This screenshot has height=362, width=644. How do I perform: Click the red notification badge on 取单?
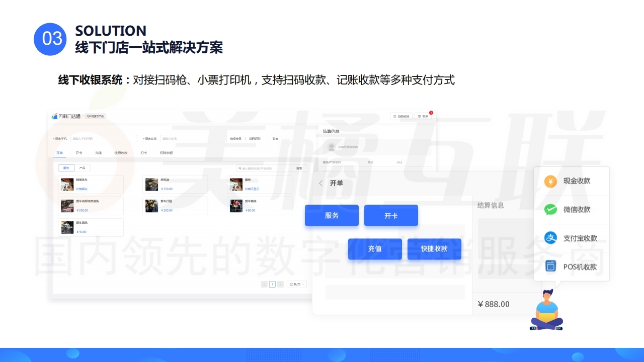(x=431, y=113)
